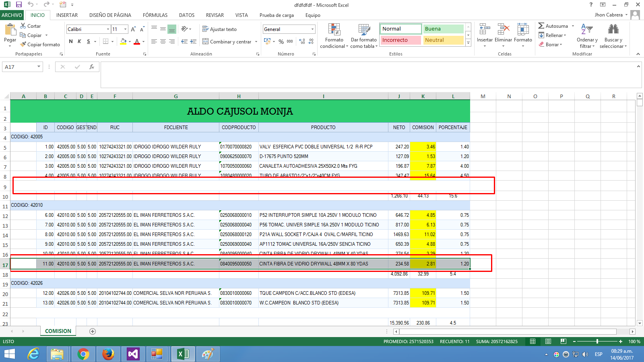Open the font name Calibri dropdown
The height and width of the screenshot is (362, 644).
[x=108, y=29]
